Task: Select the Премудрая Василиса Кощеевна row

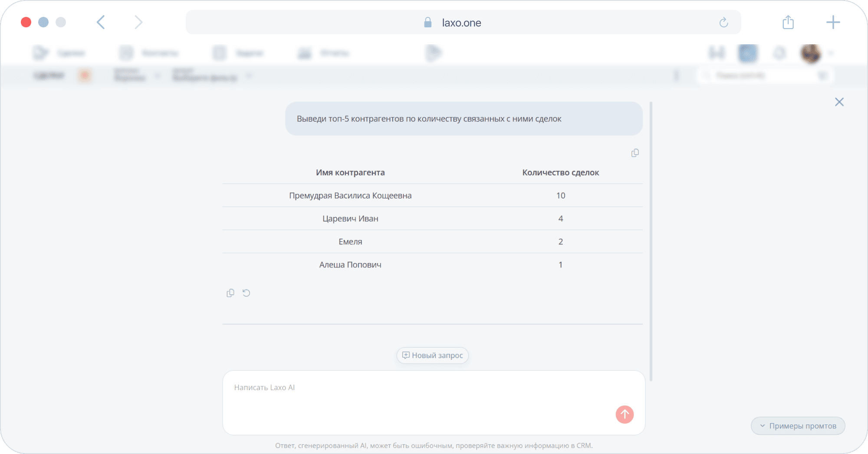Action: (x=432, y=196)
